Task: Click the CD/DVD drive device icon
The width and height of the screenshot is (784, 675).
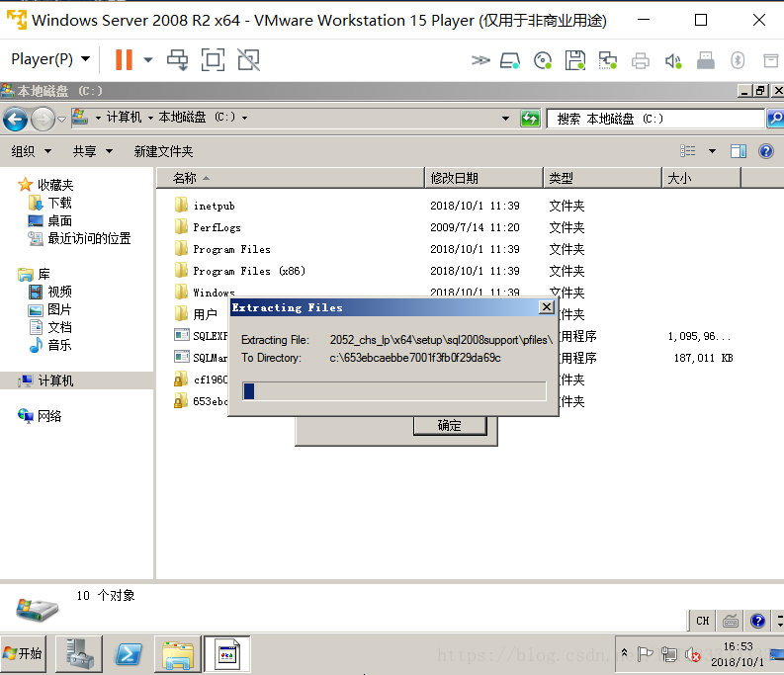Action: click(543, 61)
